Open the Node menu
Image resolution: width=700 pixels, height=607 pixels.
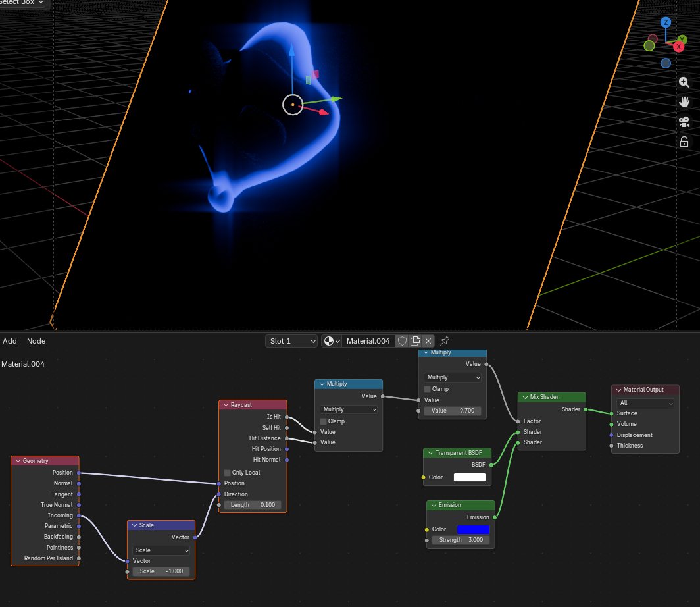click(x=36, y=341)
